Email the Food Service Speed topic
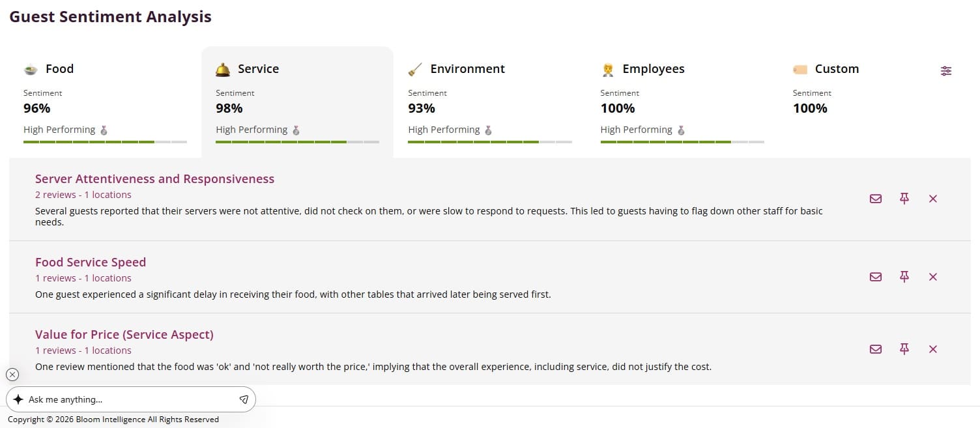 (875, 277)
